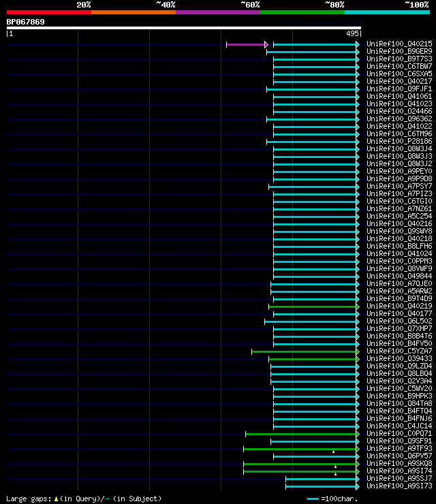Screen dimensions: 436x504
Task: Open the UniRef100_Q41061 hit label
Action: 399,96
